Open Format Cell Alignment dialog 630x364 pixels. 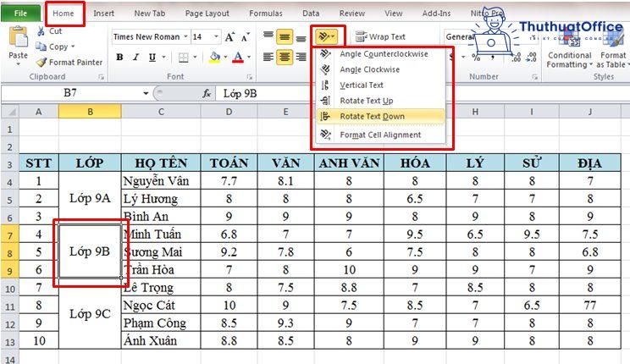coord(381,135)
